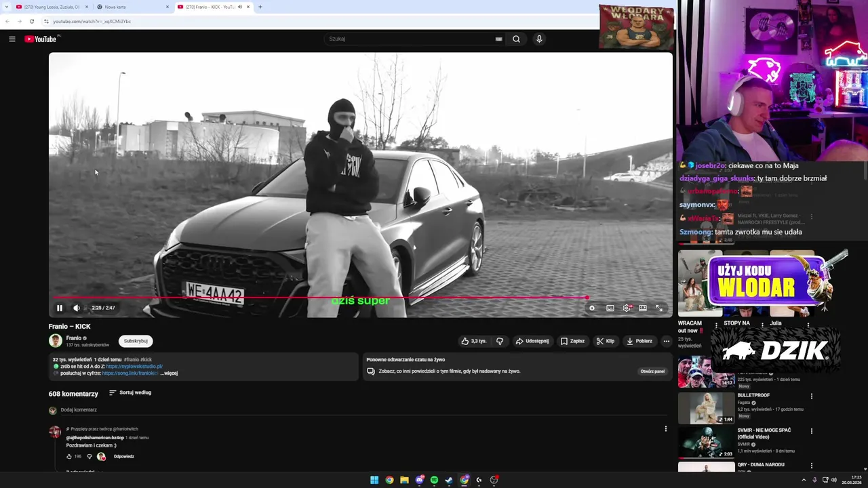This screenshot has height=488, width=868.
Task: Show hidden system tray icons chevron
Action: (804, 480)
